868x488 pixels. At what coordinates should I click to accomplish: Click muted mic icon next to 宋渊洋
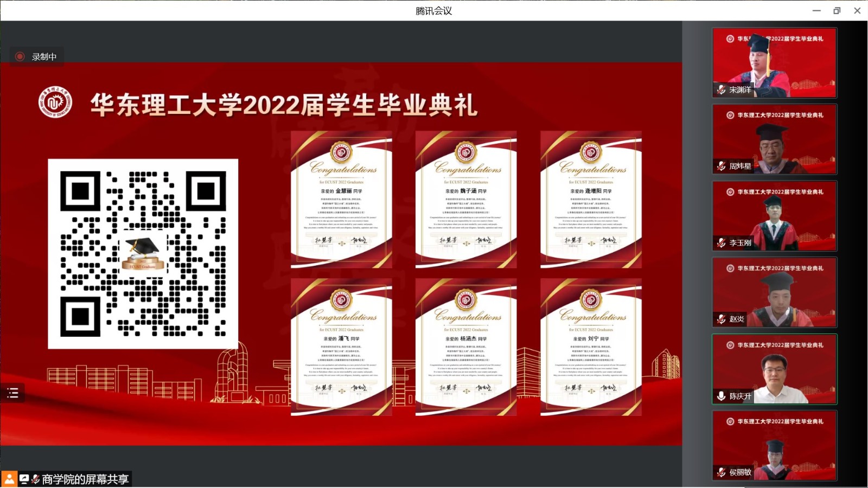721,90
